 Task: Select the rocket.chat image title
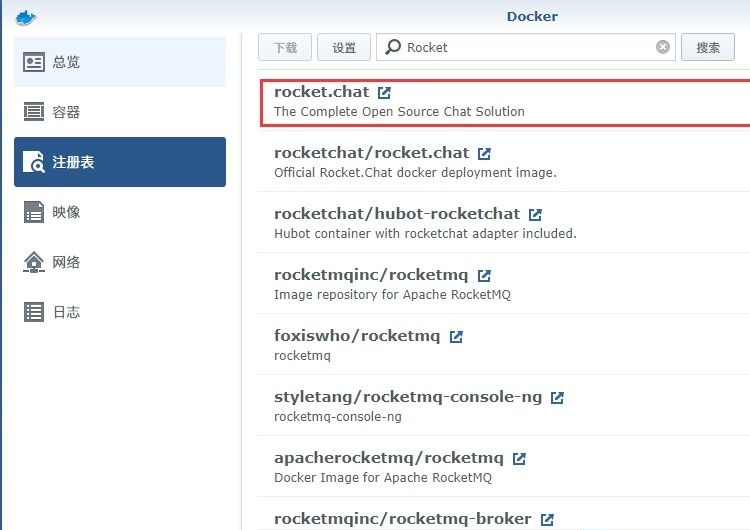[321, 92]
